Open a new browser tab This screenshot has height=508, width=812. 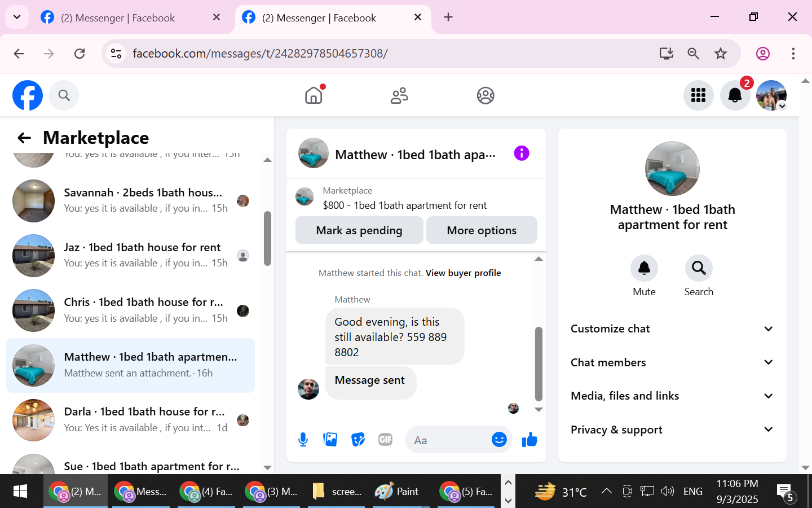pos(448,17)
